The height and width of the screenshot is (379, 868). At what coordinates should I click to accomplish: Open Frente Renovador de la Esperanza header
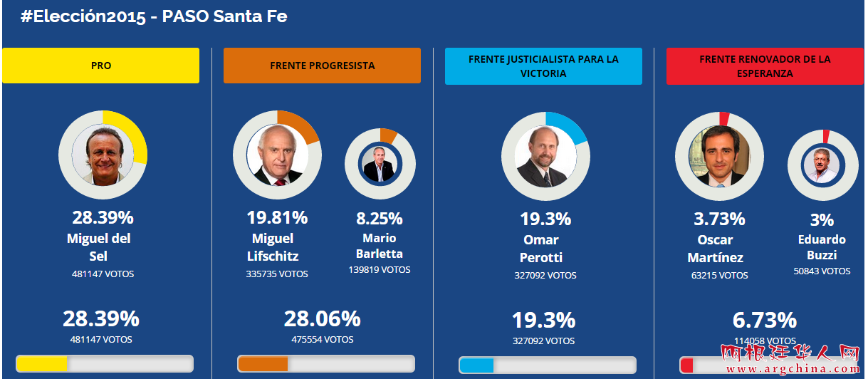click(765, 66)
